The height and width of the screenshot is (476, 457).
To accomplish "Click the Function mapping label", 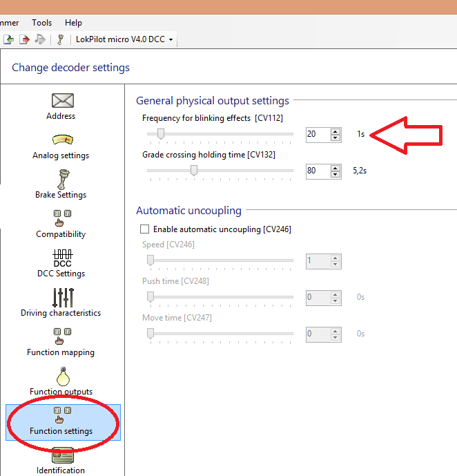I will 61,352.
